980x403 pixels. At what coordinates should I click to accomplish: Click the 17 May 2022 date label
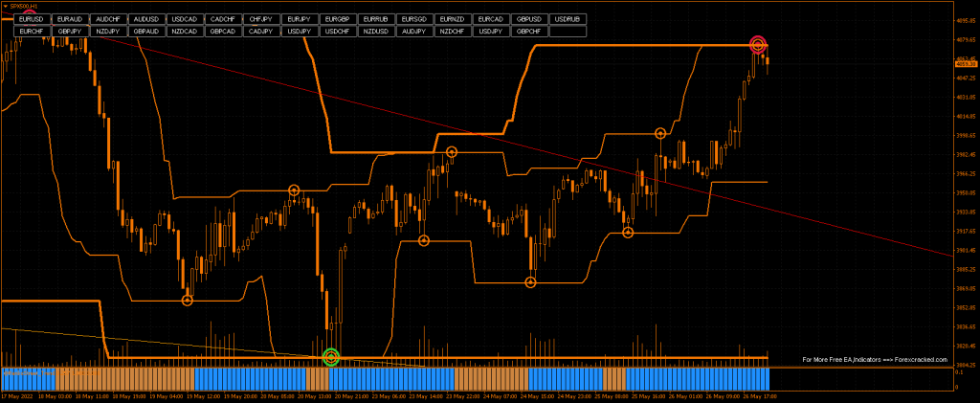click(18, 395)
